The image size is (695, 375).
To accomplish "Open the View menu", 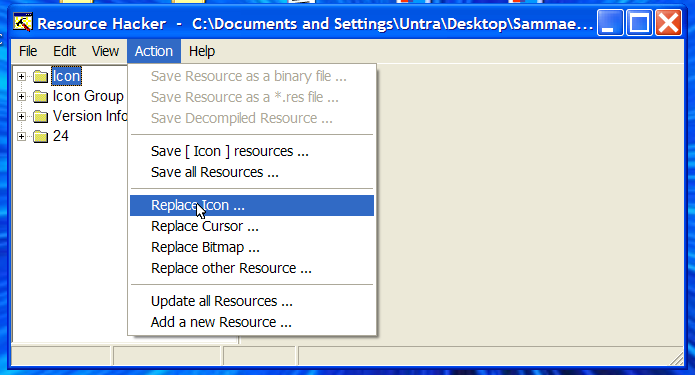I will [105, 51].
